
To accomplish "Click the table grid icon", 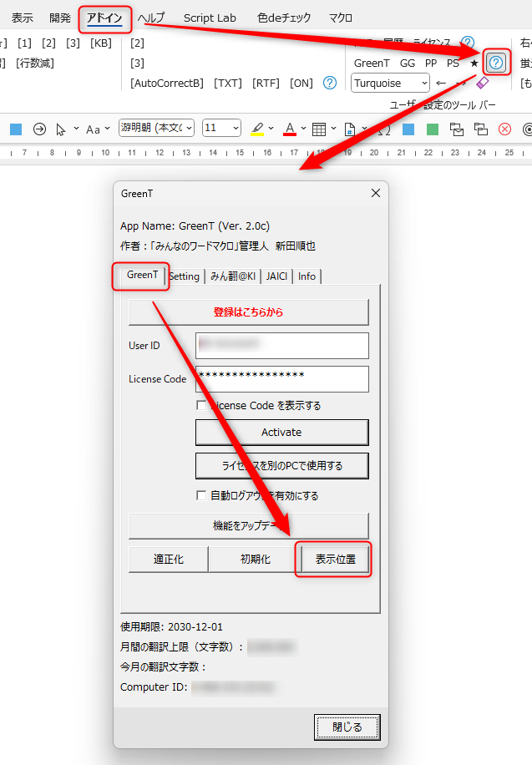I will pos(318,129).
